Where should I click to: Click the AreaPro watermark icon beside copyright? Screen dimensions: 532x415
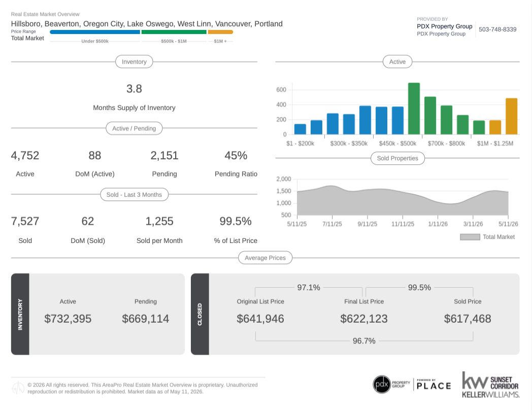pos(18,388)
